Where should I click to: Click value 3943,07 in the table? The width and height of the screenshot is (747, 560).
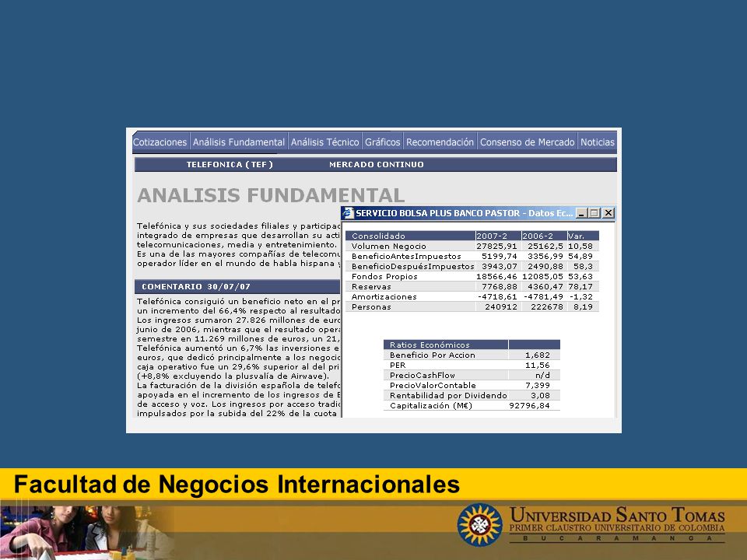point(500,266)
